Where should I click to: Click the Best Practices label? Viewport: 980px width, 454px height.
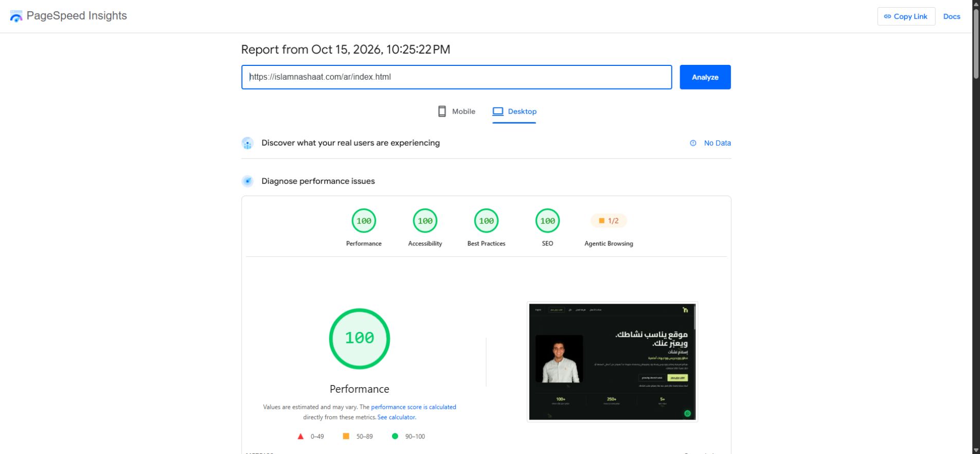[486, 243]
